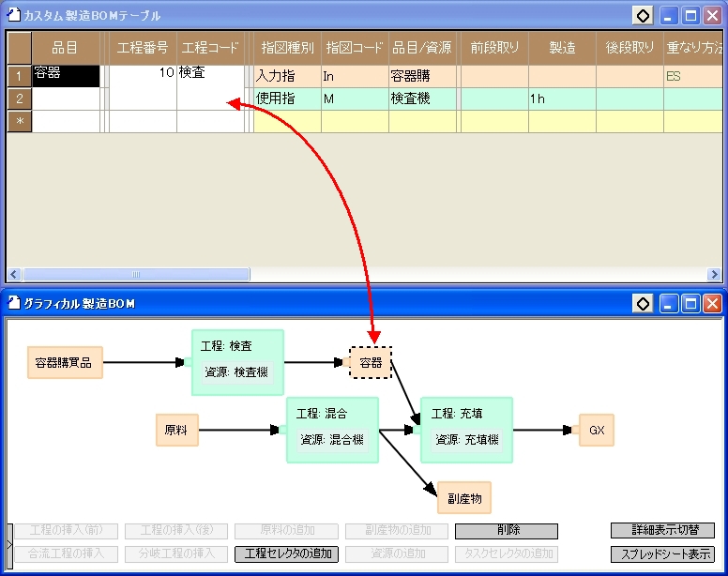Click the horizontal scrollbar thumb in BOM table
Screen dimensions: 728x576
click(x=136, y=274)
